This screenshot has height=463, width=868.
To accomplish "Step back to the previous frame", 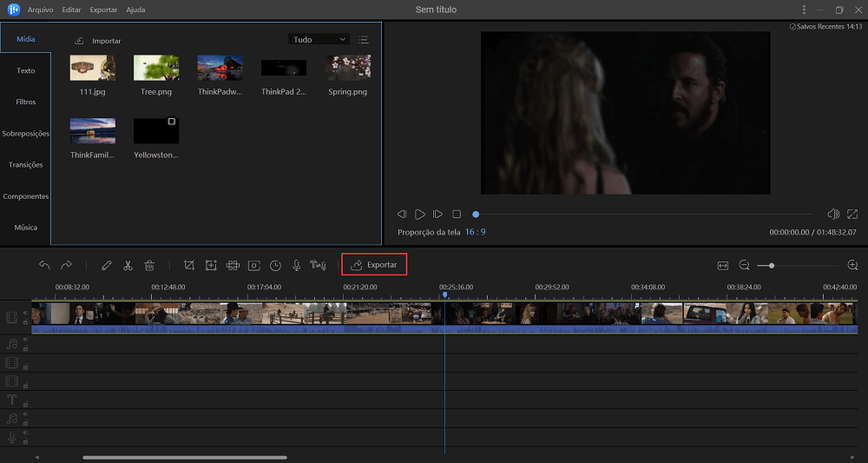I will click(402, 214).
